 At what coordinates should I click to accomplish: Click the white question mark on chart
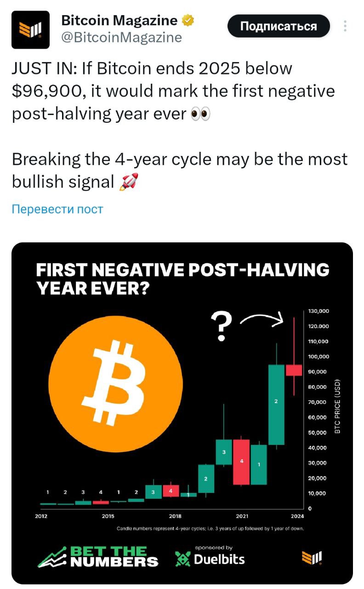coord(223,326)
